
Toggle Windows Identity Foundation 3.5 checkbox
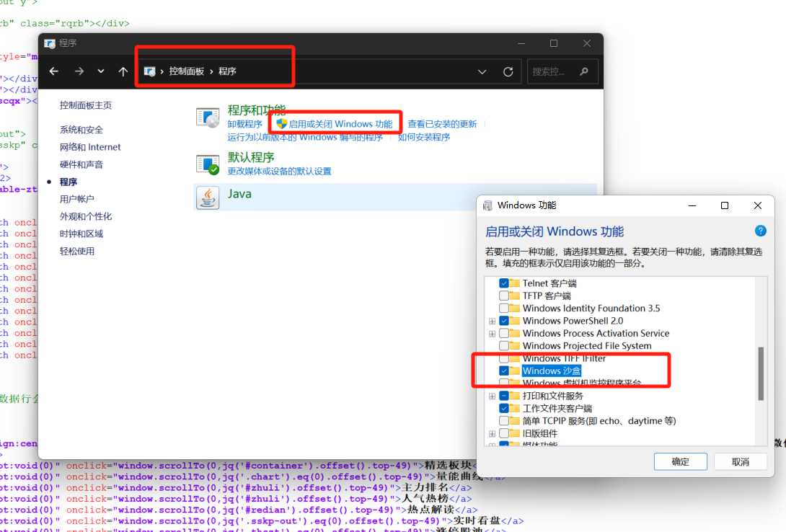504,308
